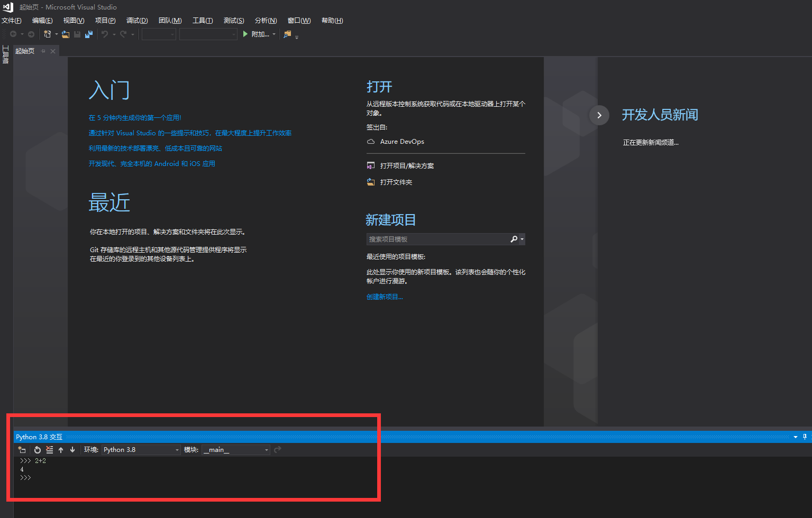Click the 搜索项目模板 search box

click(437, 239)
